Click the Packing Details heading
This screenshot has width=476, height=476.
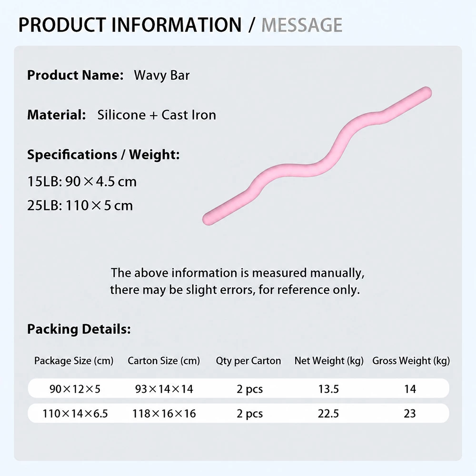[x=79, y=329]
